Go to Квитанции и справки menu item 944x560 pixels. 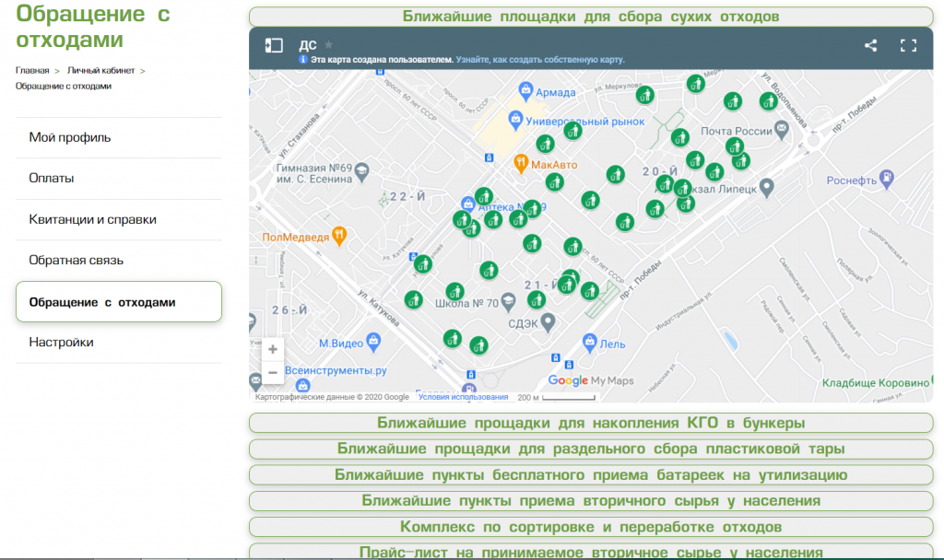92,219
